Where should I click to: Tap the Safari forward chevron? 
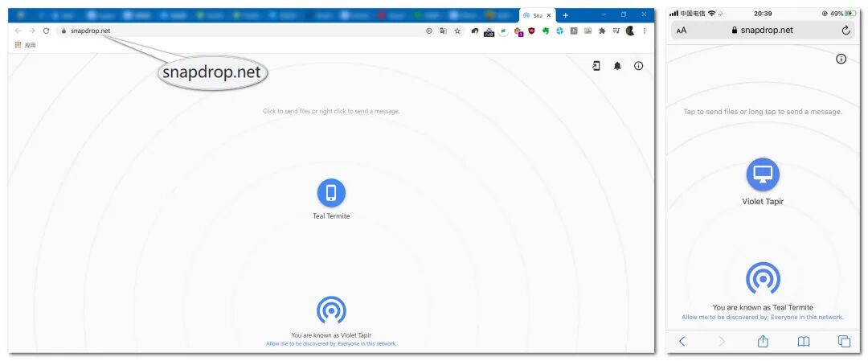pyautogui.click(x=722, y=342)
